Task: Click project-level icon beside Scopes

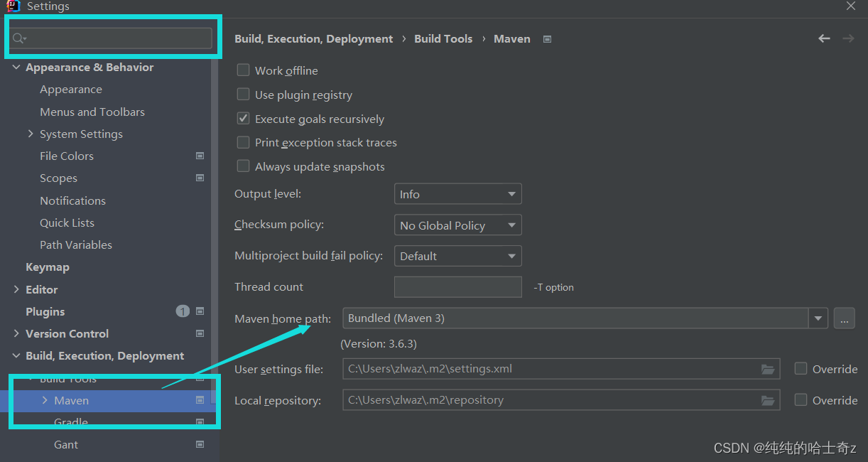Action: coord(200,178)
